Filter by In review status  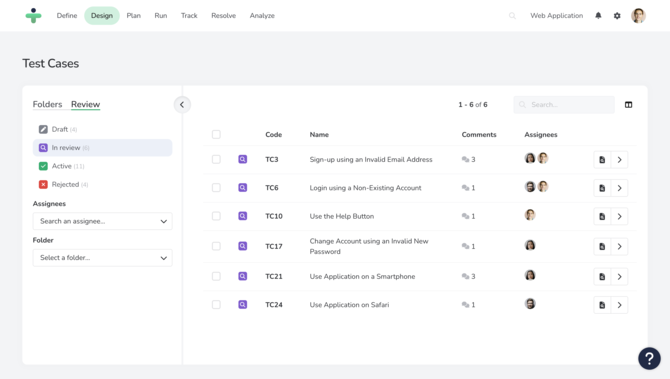pyautogui.click(x=103, y=148)
